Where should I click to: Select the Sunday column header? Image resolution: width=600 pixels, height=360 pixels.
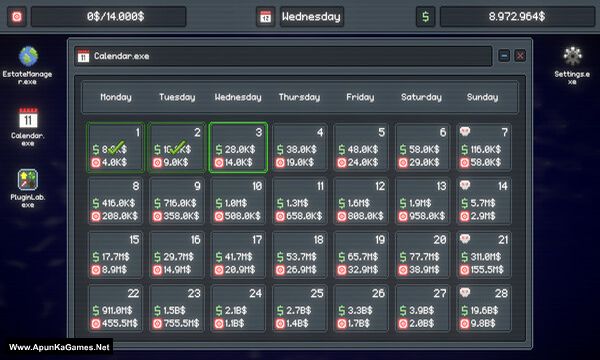coord(483,97)
